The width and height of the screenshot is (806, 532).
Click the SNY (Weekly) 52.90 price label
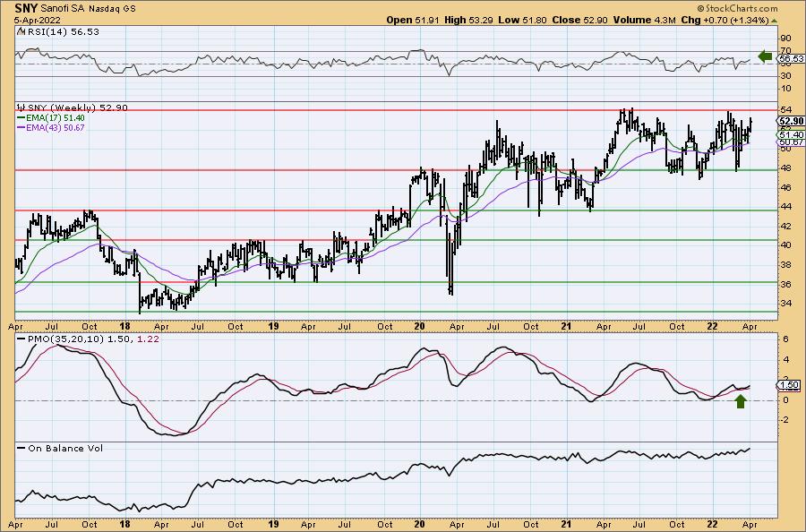pyautogui.click(x=78, y=108)
